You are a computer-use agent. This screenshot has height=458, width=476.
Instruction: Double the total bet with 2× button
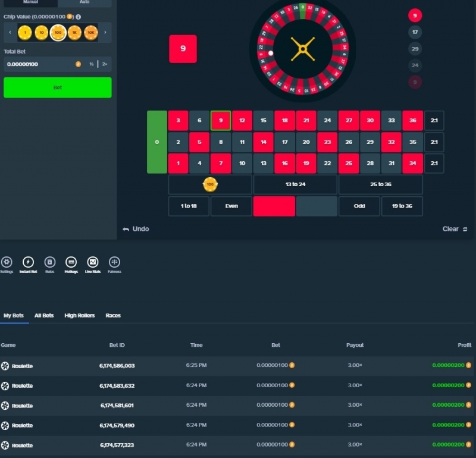(x=105, y=64)
